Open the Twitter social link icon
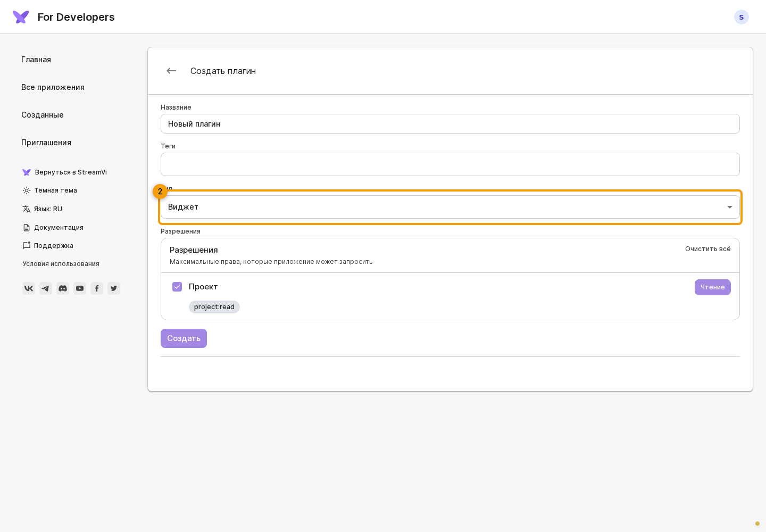 [x=114, y=288]
